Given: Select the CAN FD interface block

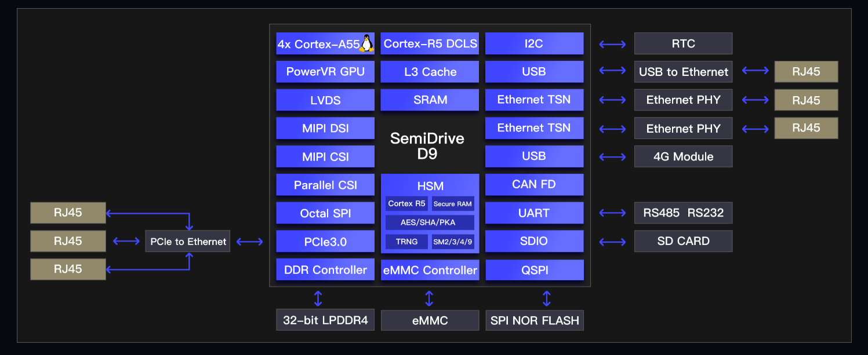Looking at the screenshot, I should (x=534, y=185).
